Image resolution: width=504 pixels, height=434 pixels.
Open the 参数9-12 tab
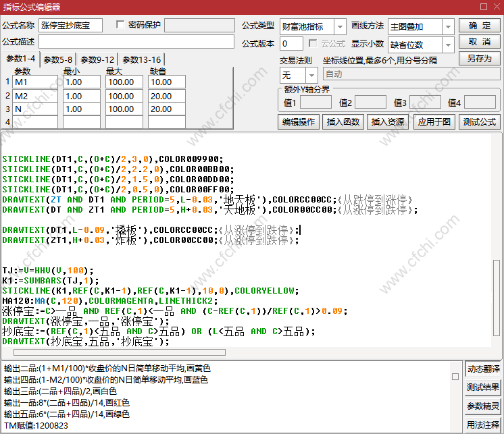[97, 59]
